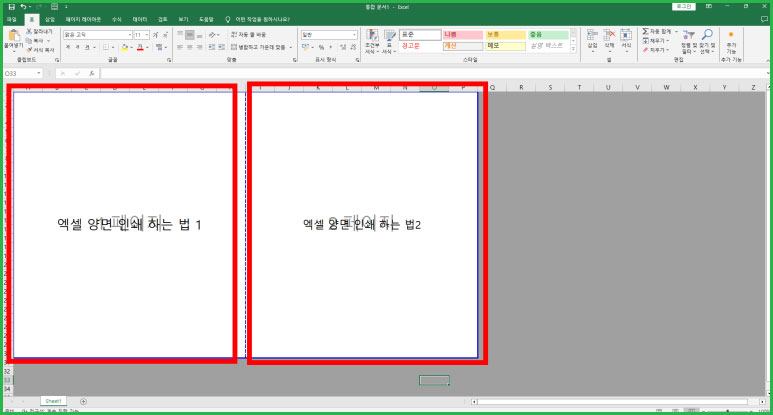Switch to 데이터 ribbon tab
Image resolution: width=773 pixels, height=415 pixels.
click(140, 19)
